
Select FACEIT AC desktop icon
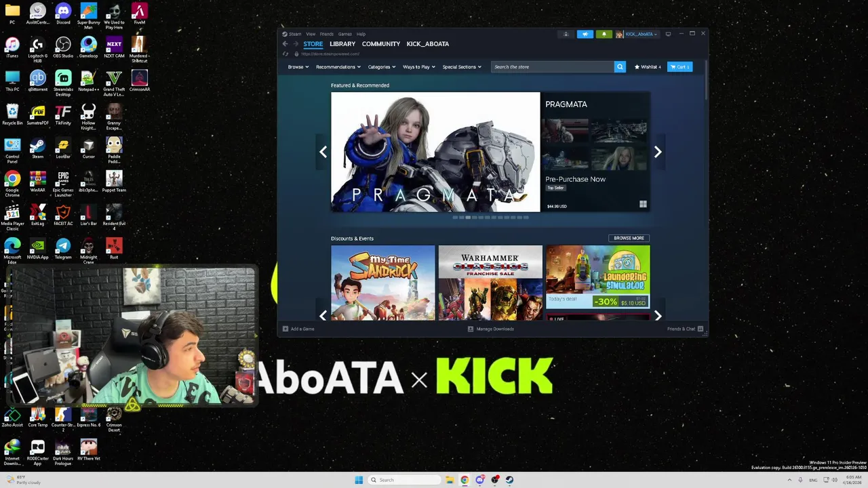63,215
